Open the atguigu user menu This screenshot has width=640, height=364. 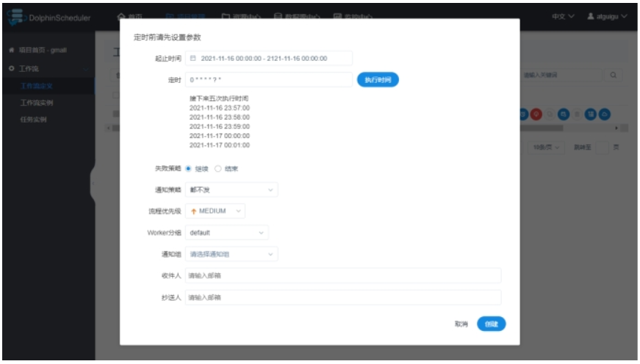pyautogui.click(x=607, y=16)
